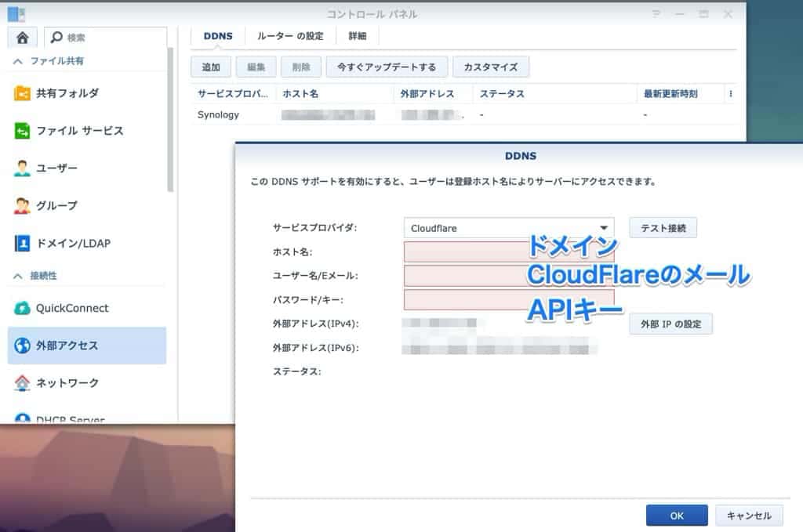Sort by ステータス column header
The width and height of the screenshot is (803, 532).
pos(554,94)
